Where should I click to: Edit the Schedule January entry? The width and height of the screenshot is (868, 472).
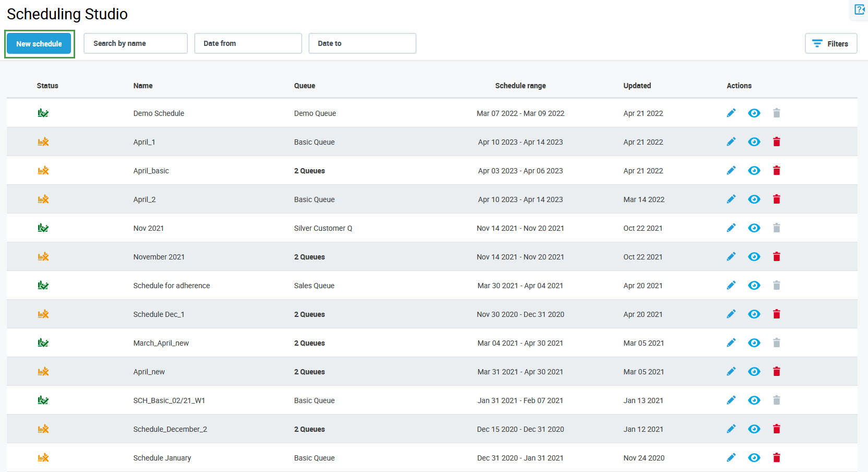(731, 458)
